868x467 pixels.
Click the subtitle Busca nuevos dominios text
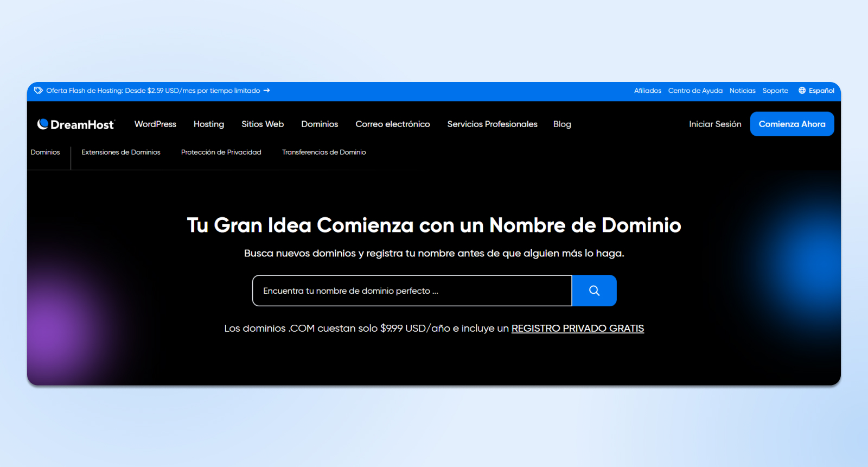pos(434,254)
